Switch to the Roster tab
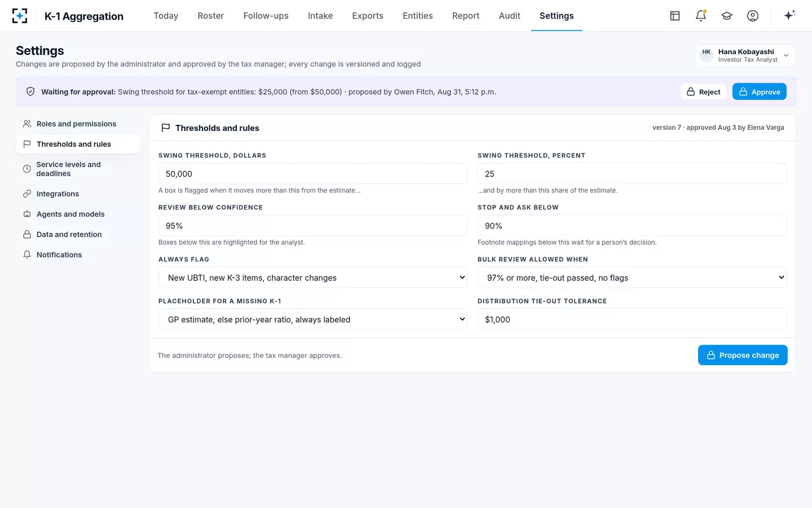The height and width of the screenshot is (508, 812). point(211,16)
